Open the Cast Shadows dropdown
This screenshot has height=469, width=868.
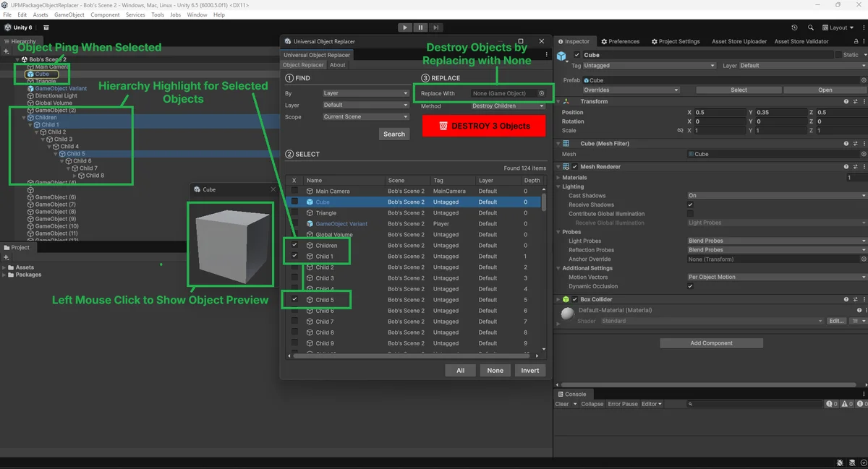click(x=777, y=196)
